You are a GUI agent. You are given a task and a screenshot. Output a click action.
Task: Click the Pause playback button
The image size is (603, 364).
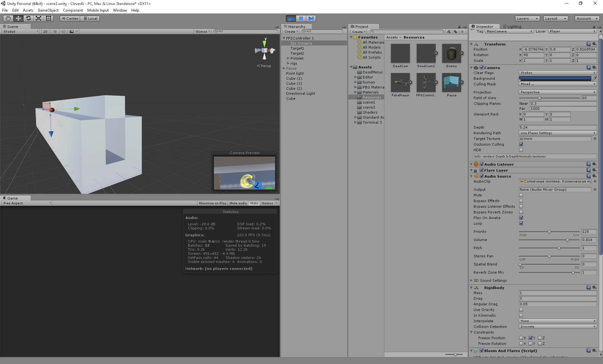click(x=301, y=19)
